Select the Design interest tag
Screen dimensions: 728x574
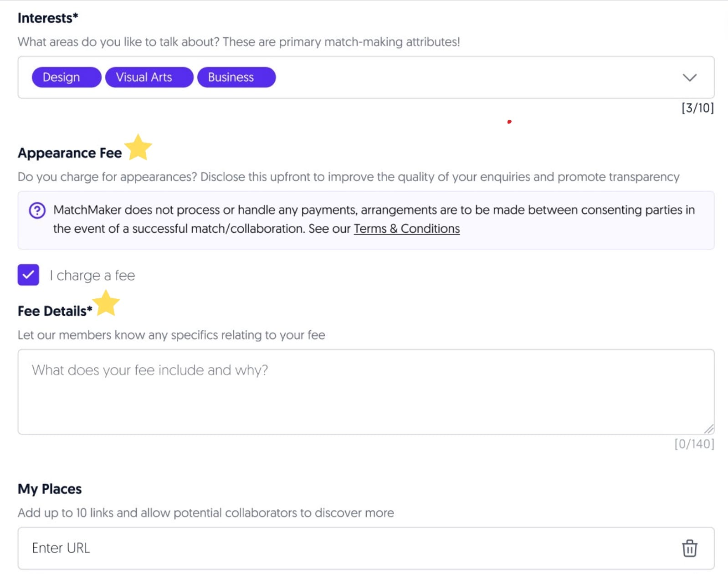[x=66, y=77]
